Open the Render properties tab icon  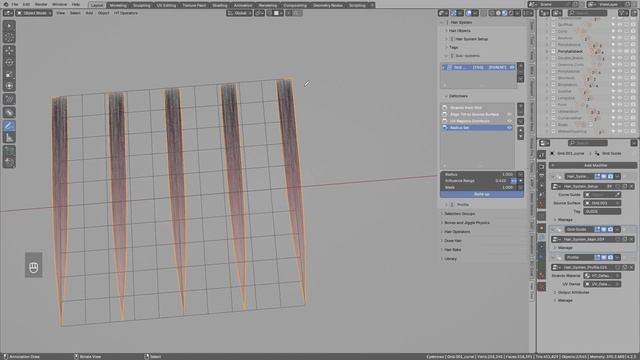542,167
